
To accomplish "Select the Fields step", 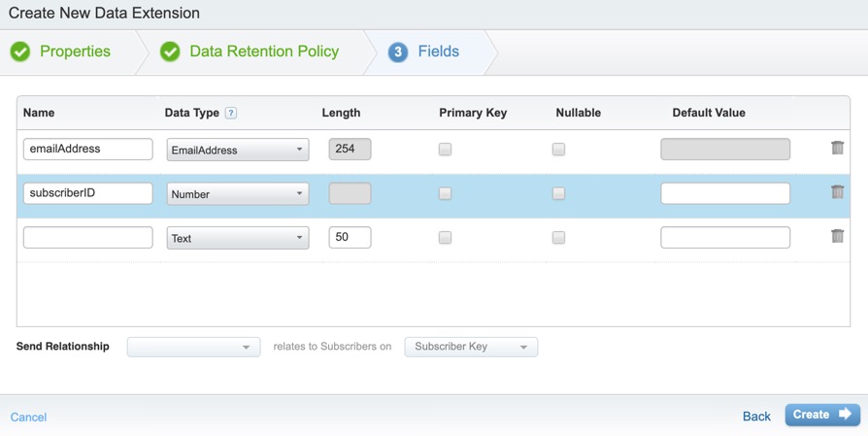I will [x=439, y=51].
